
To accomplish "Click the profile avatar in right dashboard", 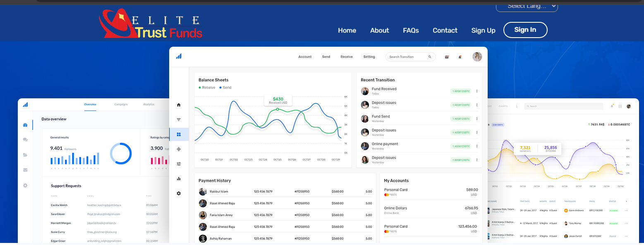I will 629,106.
